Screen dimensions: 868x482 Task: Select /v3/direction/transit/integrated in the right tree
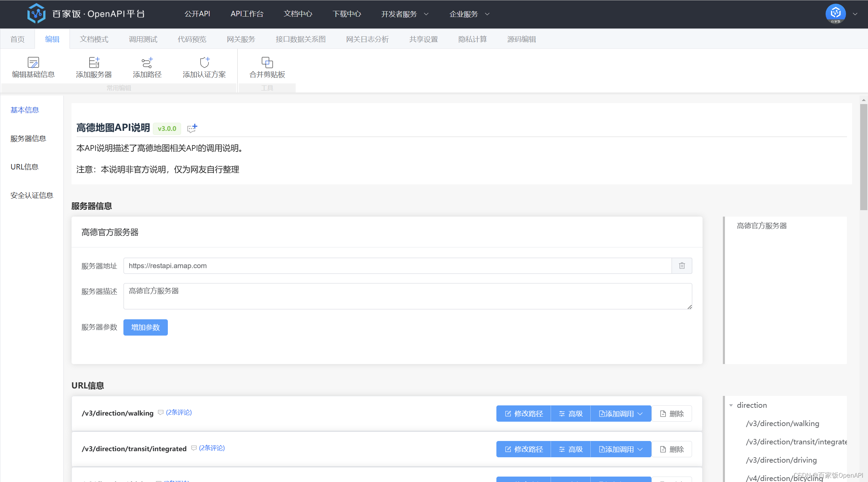(x=796, y=442)
